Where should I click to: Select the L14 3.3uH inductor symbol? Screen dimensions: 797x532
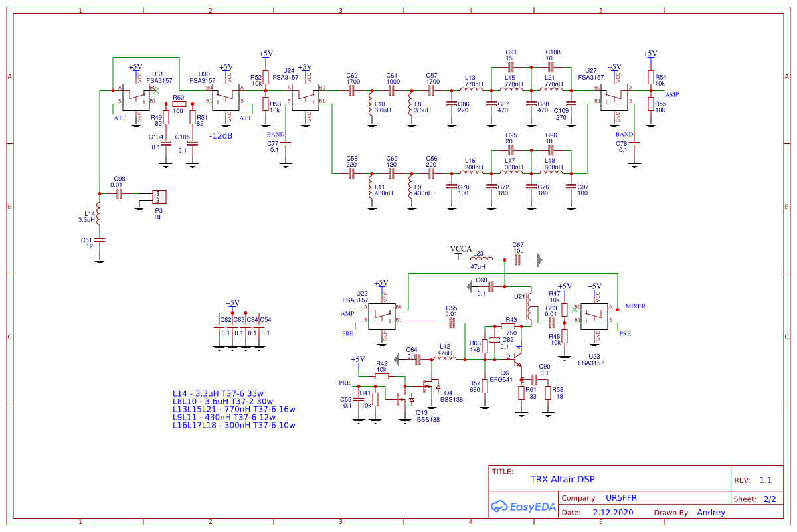pos(99,213)
